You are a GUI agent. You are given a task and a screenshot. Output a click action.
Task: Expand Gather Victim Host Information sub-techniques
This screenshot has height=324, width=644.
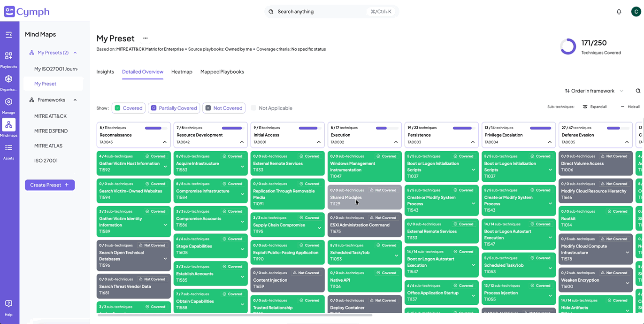(x=165, y=166)
